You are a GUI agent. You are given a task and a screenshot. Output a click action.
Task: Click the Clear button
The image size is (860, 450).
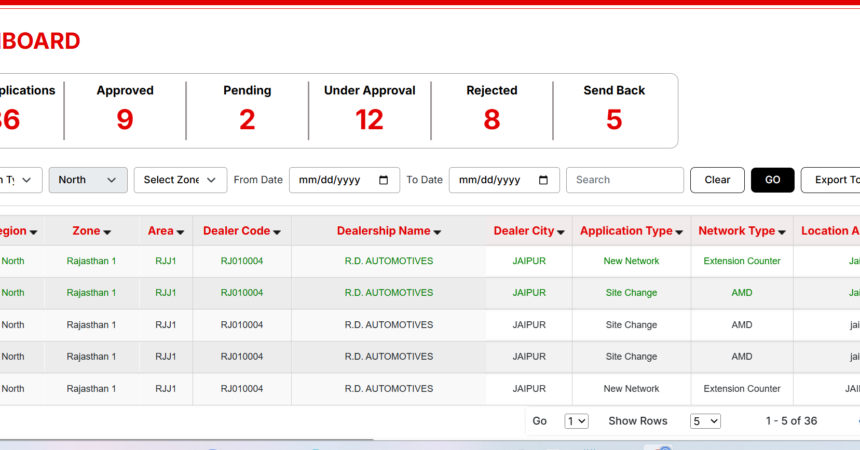point(717,180)
